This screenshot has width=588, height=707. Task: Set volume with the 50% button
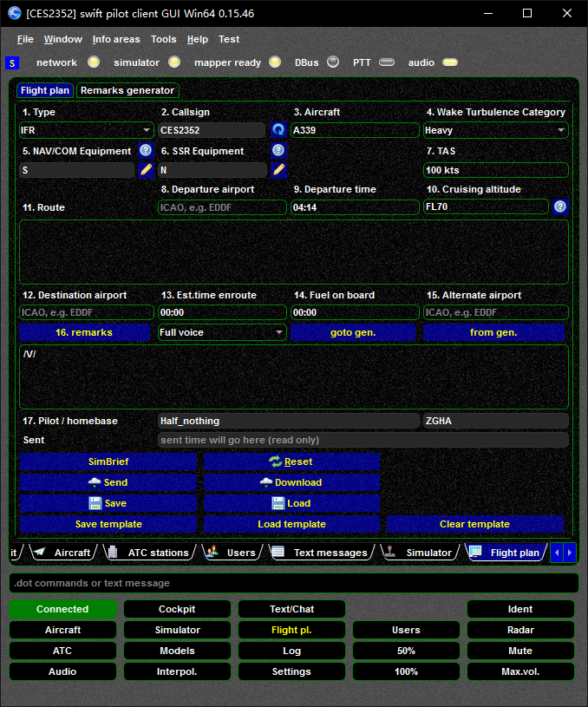[x=406, y=651]
